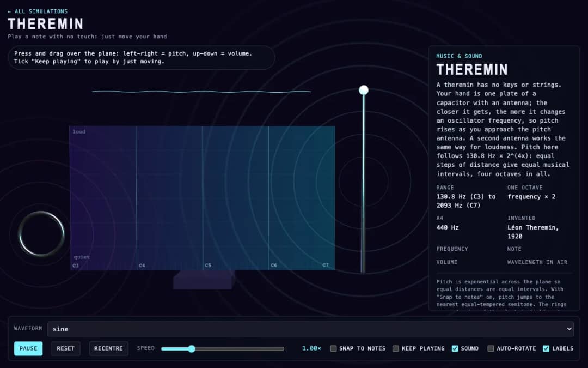The height and width of the screenshot is (368, 588).
Task: Click the Music & Sound category label
Action: click(459, 56)
